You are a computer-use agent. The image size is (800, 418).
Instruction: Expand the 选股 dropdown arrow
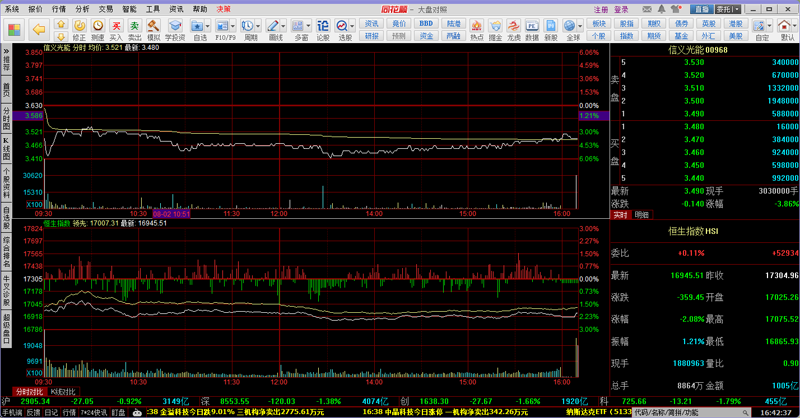tap(352, 26)
